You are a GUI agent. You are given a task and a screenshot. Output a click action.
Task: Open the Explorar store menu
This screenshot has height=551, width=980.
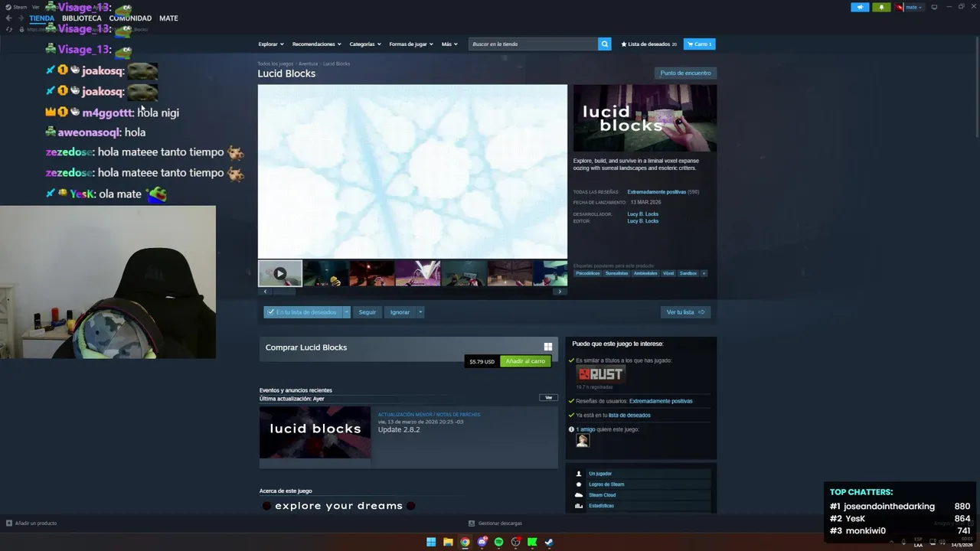coord(270,44)
